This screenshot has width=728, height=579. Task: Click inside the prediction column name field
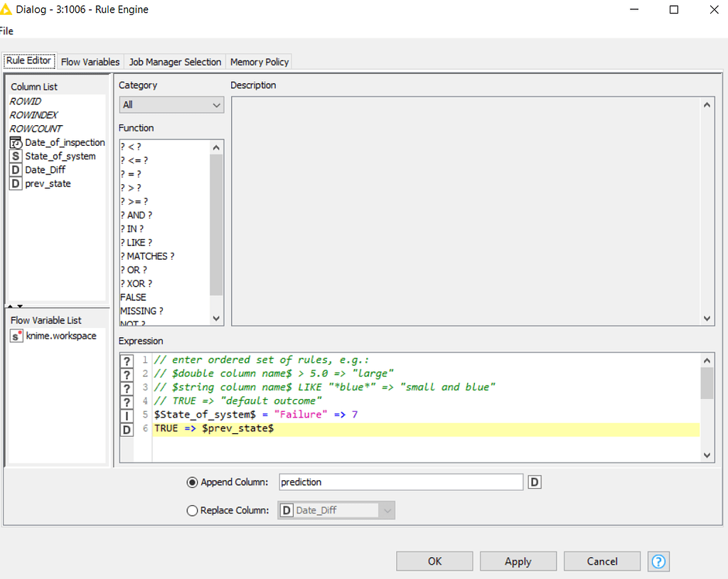click(x=400, y=482)
